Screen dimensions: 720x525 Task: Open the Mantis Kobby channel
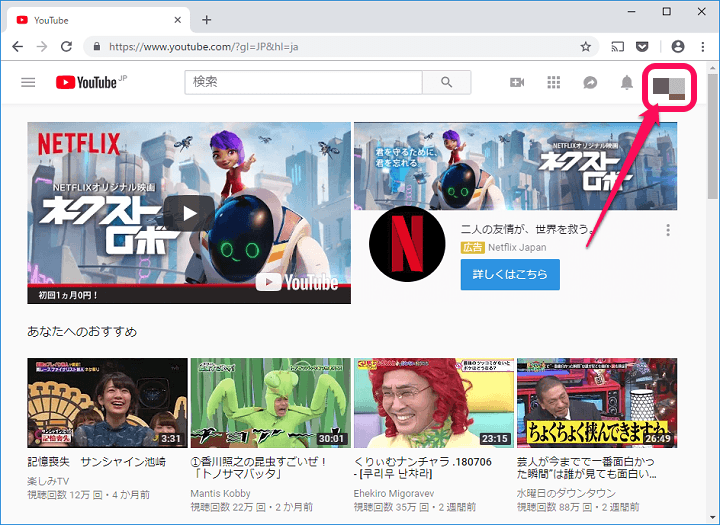coord(220,493)
